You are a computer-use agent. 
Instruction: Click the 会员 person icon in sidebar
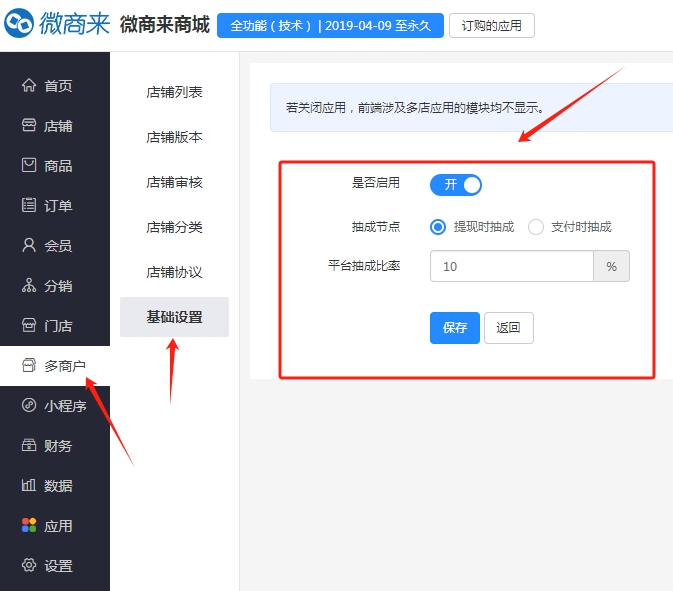point(29,246)
